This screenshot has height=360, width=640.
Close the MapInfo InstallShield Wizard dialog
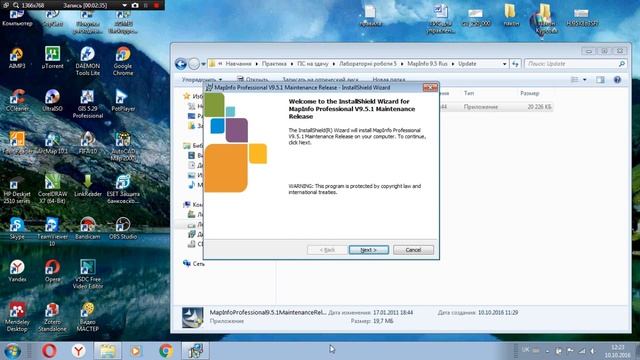[430, 87]
